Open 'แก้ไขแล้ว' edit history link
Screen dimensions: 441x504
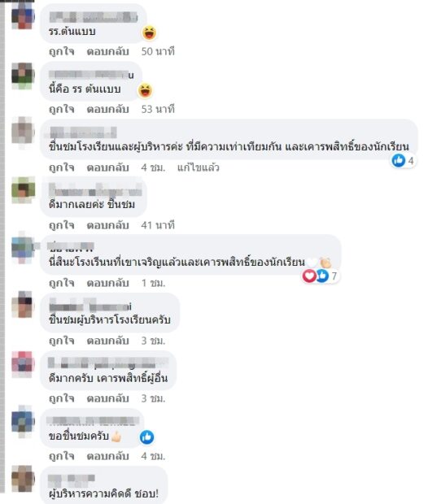click(x=199, y=167)
